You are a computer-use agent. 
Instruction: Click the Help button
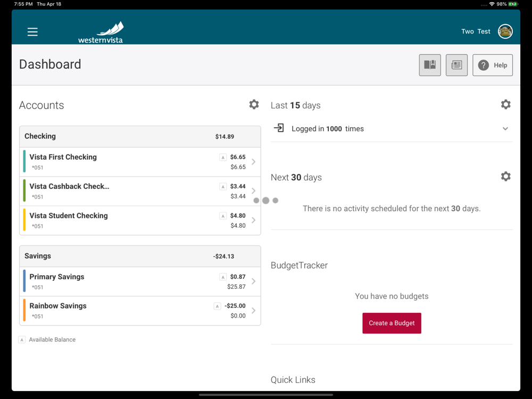tap(492, 65)
